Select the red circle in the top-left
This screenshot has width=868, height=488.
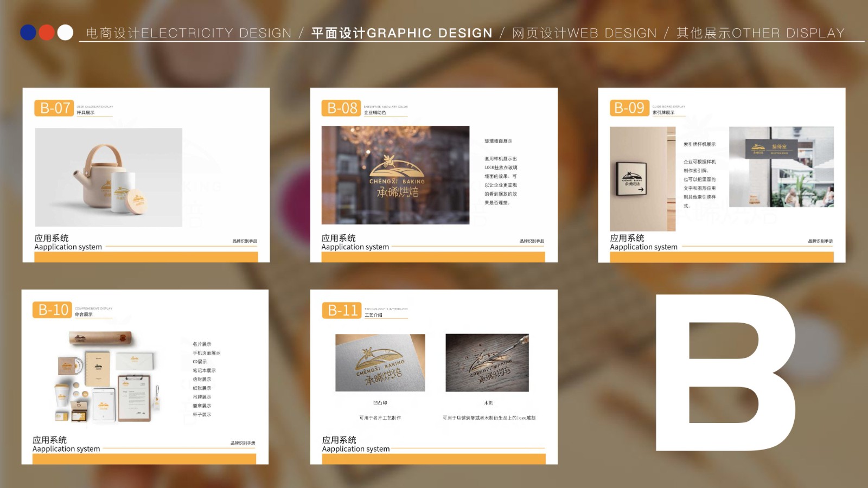(x=46, y=33)
